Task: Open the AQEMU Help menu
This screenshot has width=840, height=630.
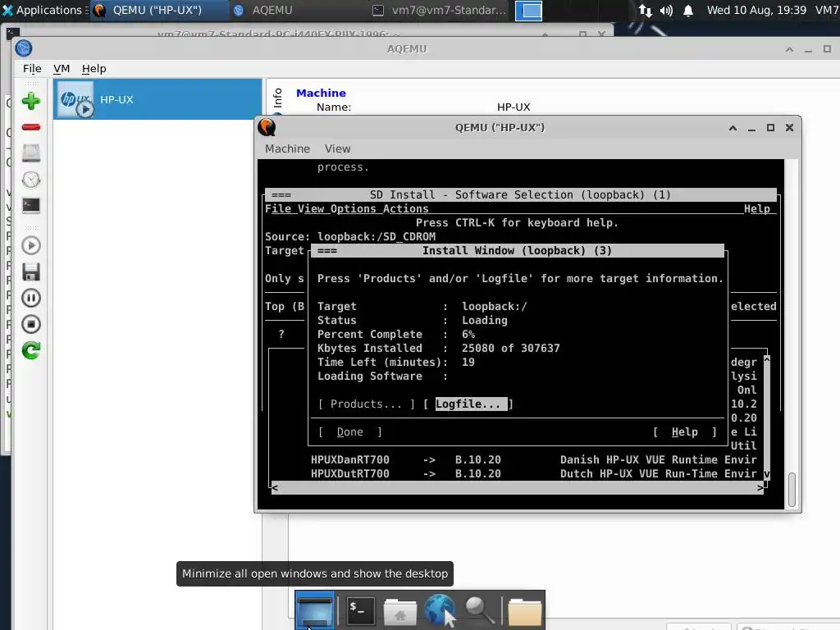Action: point(94,69)
